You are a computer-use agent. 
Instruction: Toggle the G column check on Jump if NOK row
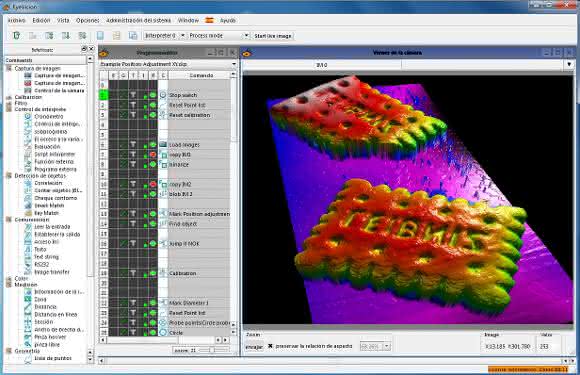point(123,244)
